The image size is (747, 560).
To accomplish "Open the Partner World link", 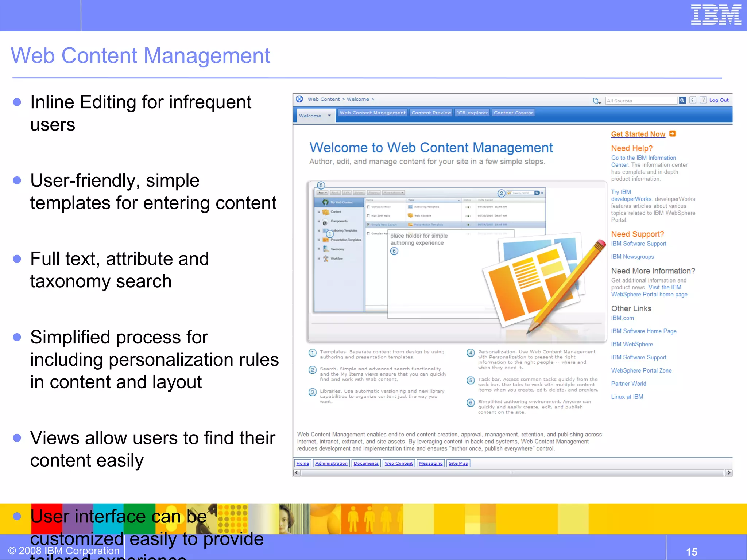I will pyautogui.click(x=628, y=384).
